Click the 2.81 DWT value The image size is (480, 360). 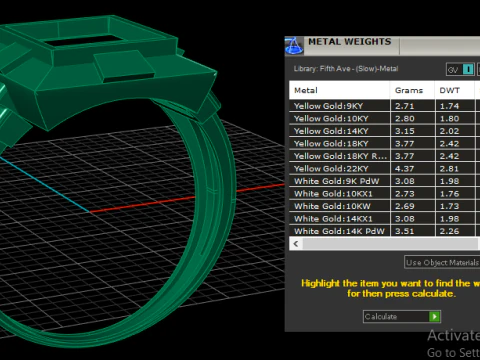click(449, 169)
